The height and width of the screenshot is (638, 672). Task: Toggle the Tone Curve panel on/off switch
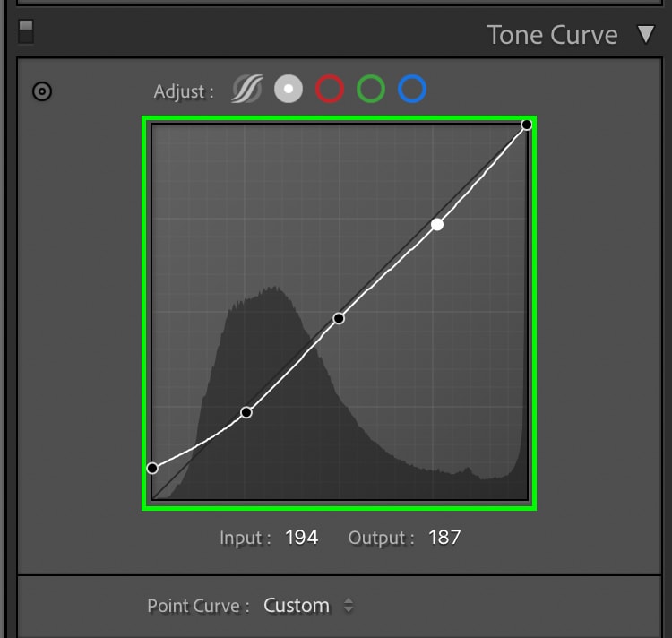click(x=26, y=31)
